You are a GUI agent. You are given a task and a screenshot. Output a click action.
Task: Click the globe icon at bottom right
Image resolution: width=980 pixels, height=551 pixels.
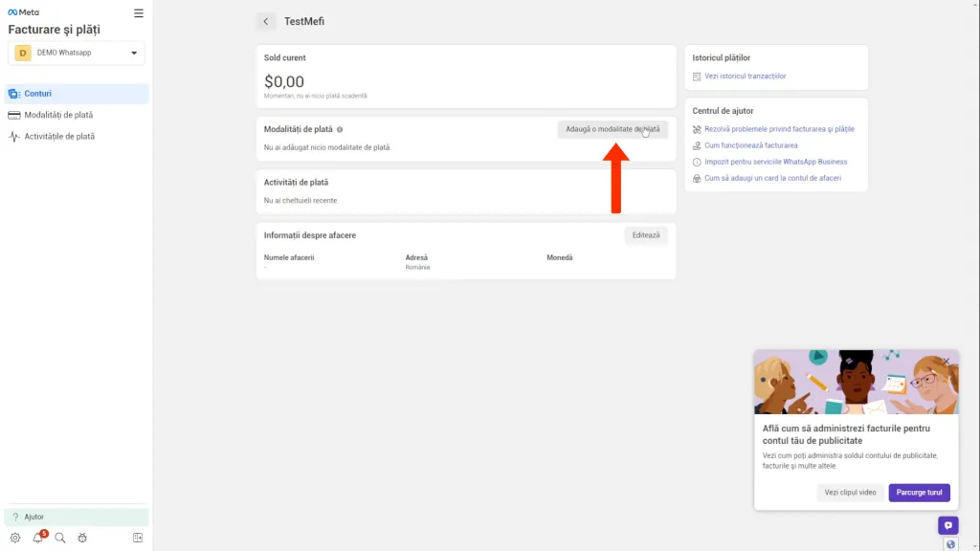tap(950, 544)
